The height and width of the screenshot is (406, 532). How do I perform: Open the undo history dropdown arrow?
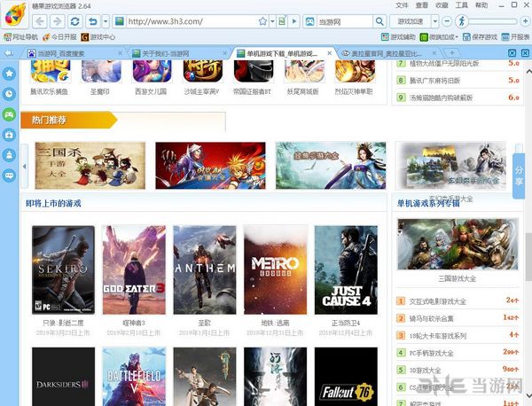coord(106,21)
